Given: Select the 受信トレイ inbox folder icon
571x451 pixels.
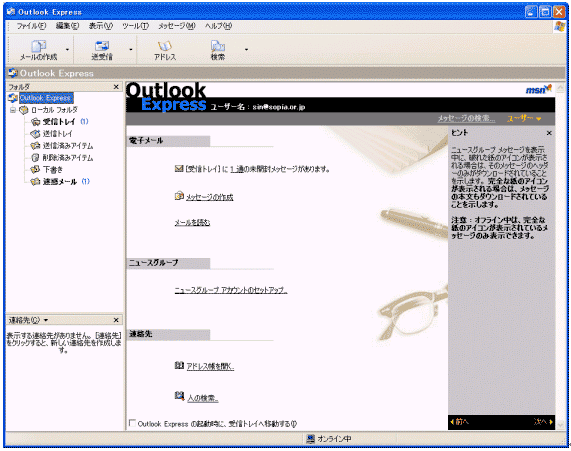Looking at the screenshot, I should (x=35, y=122).
